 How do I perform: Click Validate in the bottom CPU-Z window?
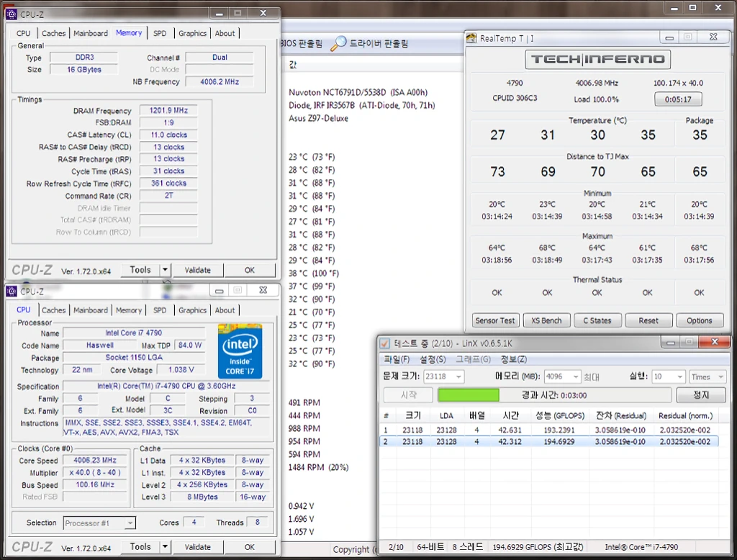197,547
